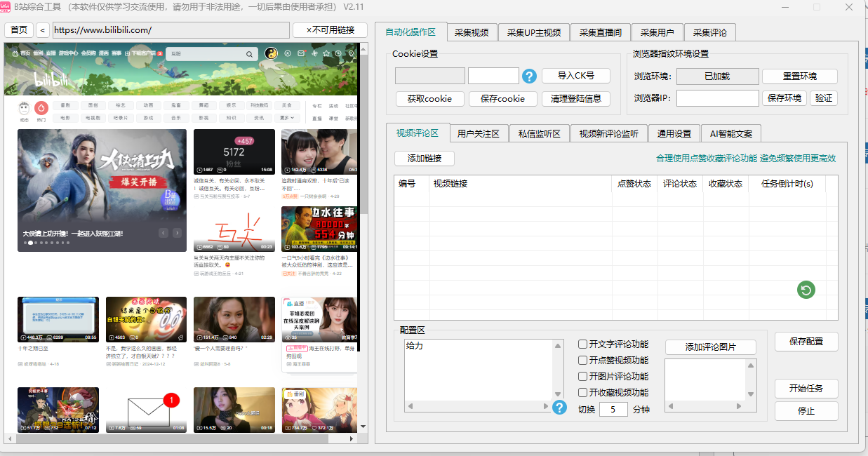Click the 添加评论图片 button
Viewport: 868px width, 456px height.
point(711,347)
